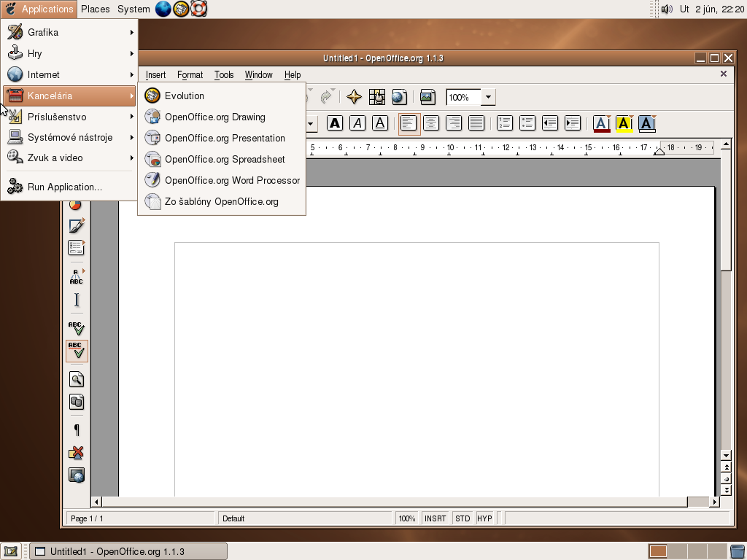The height and width of the screenshot is (560, 747).
Task: Expand the Systémové nástroje submenu
Action: click(x=69, y=137)
